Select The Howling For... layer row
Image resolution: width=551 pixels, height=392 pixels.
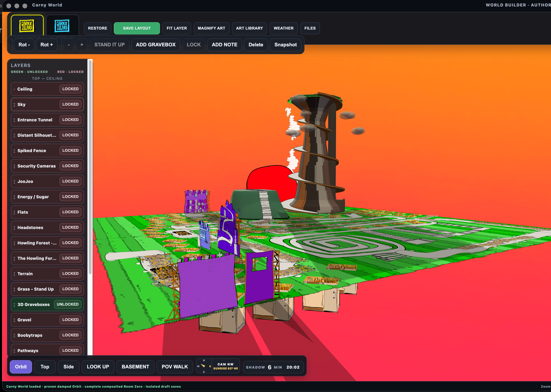click(x=47, y=258)
